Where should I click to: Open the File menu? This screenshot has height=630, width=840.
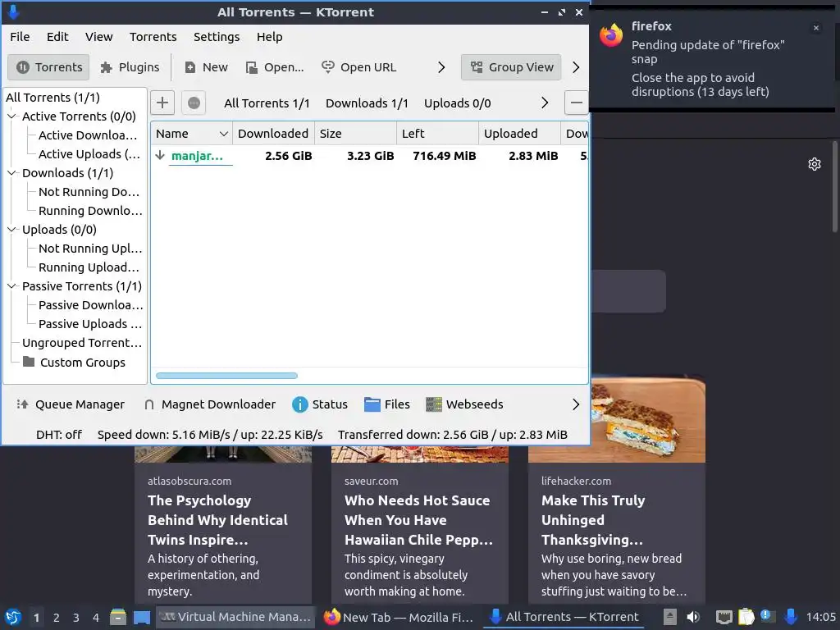(x=20, y=37)
